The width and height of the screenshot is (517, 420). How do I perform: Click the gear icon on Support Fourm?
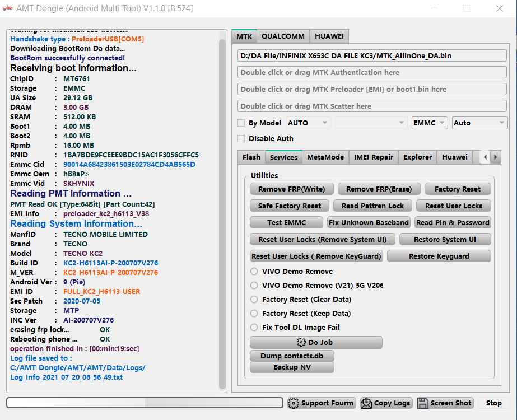click(293, 403)
